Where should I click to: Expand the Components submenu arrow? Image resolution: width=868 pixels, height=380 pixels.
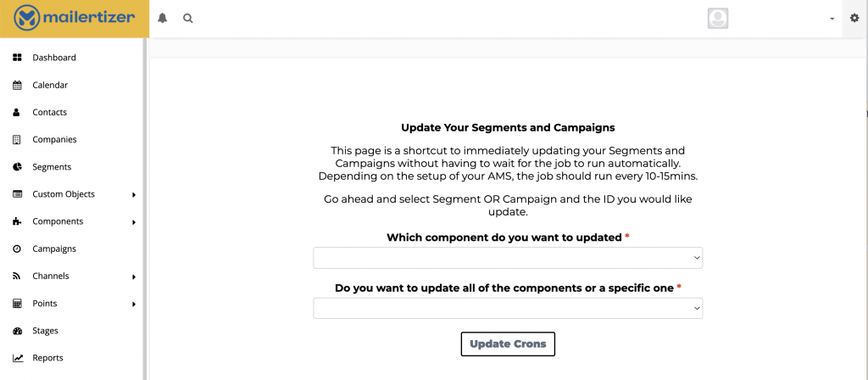[134, 222]
